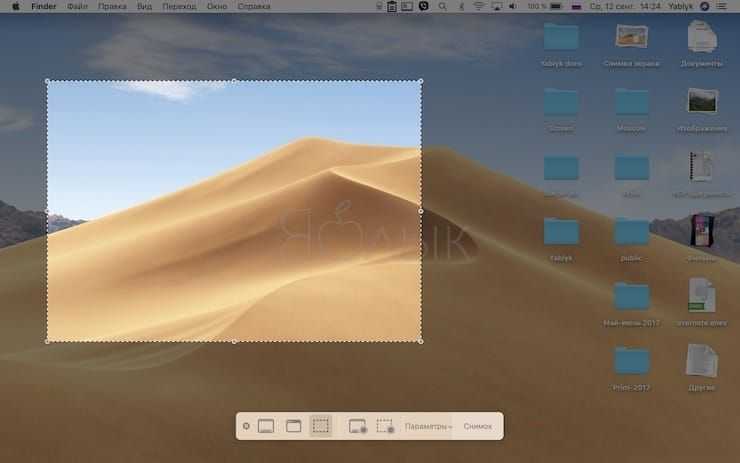Click the Снимок capture button
The width and height of the screenshot is (740, 463).
click(x=478, y=427)
